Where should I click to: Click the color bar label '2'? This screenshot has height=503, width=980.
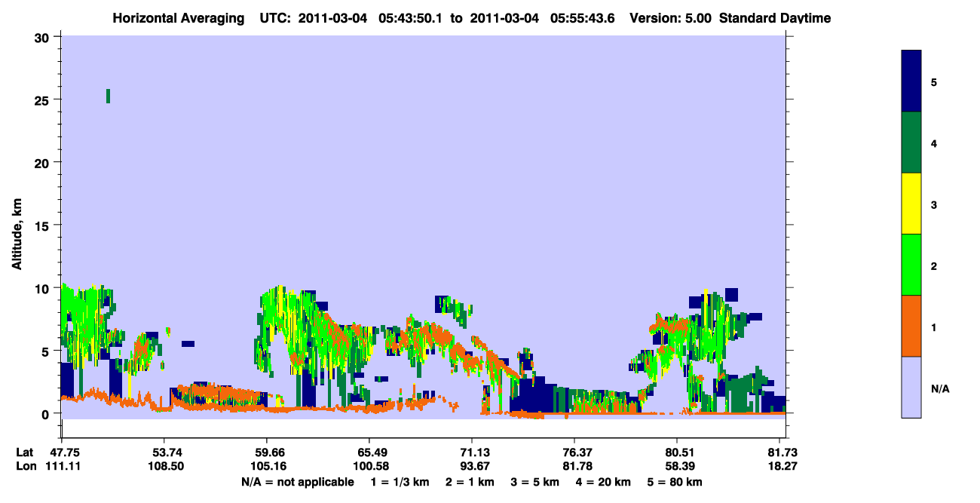934,266
